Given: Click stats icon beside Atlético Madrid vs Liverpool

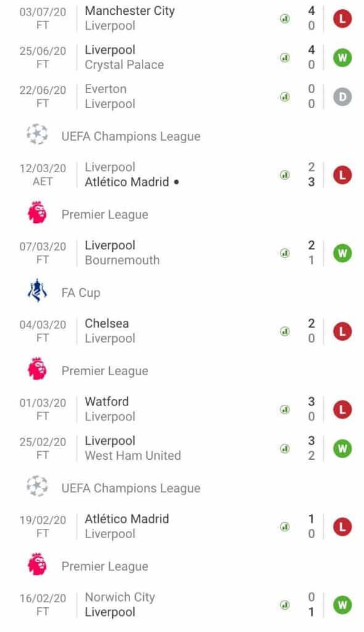Looking at the screenshot, I should point(284,526).
